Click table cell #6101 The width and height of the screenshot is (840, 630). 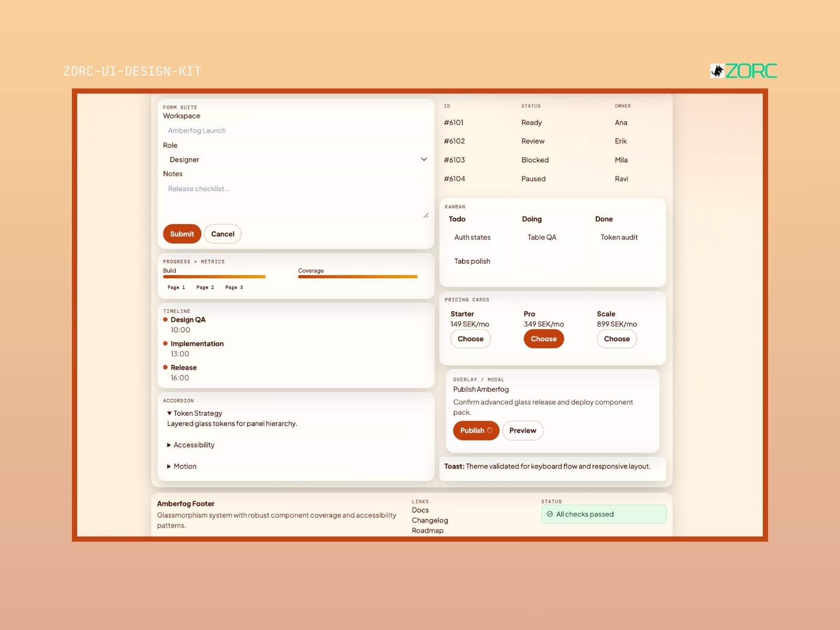(x=454, y=122)
